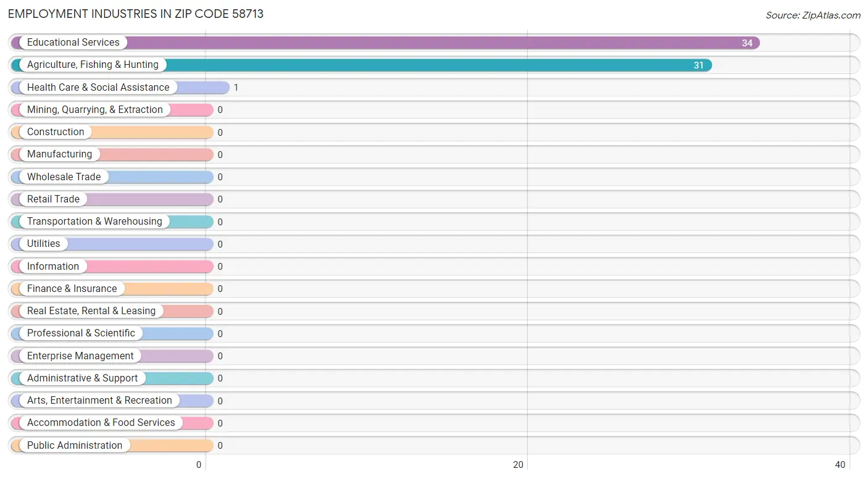Select the Public Administration label
The image size is (868, 479).
point(75,446)
